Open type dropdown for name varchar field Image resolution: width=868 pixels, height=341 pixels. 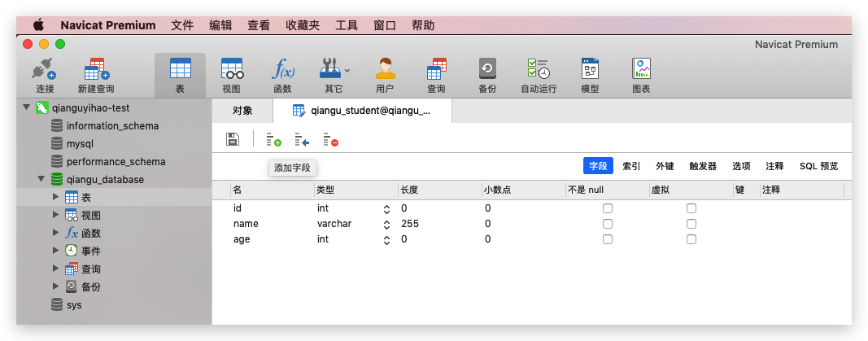386,224
